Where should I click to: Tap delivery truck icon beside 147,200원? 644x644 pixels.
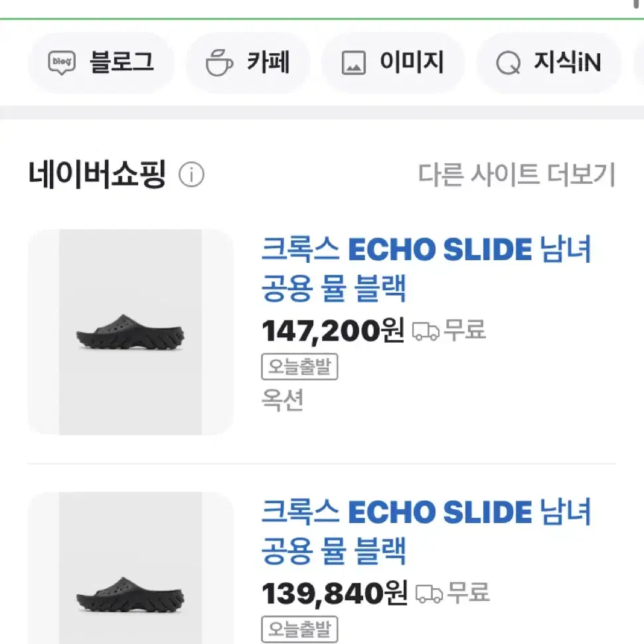[x=426, y=331]
